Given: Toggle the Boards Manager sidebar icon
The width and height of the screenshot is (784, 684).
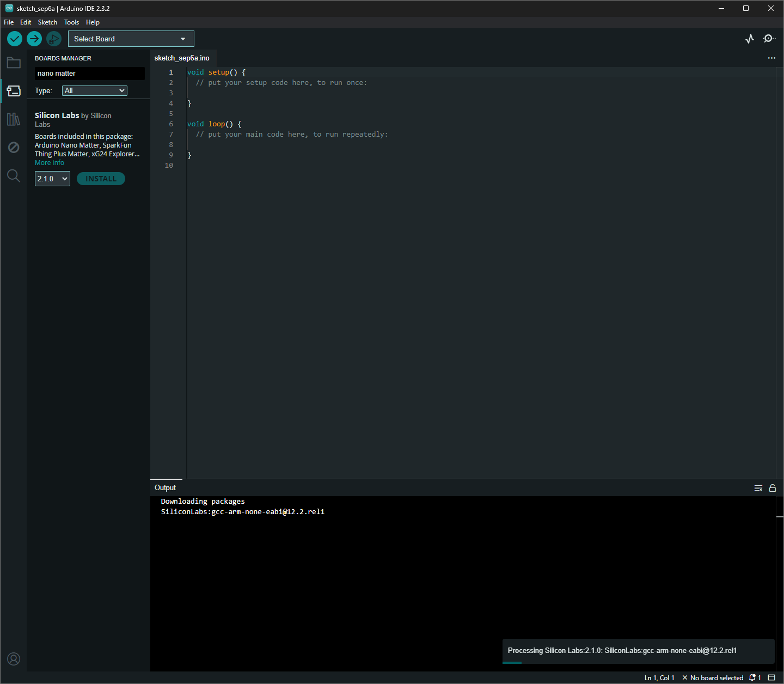Looking at the screenshot, I should coord(14,91).
